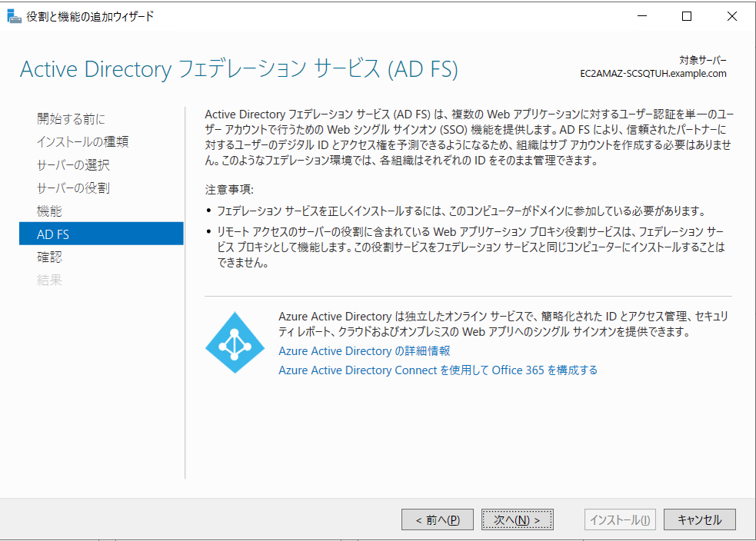Select the AD FS step in sidebar
The height and width of the screenshot is (541, 756).
(102, 234)
